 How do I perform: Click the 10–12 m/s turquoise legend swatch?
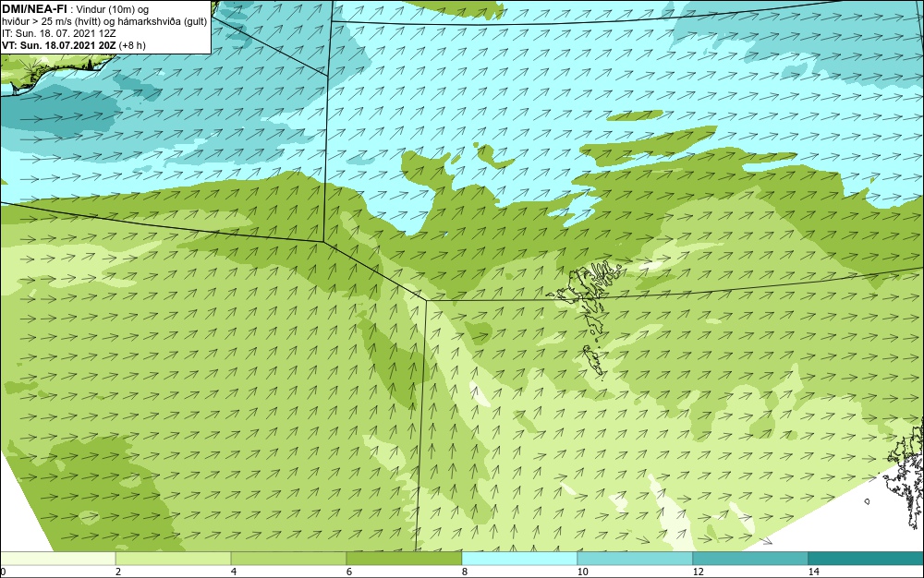(x=636, y=559)
